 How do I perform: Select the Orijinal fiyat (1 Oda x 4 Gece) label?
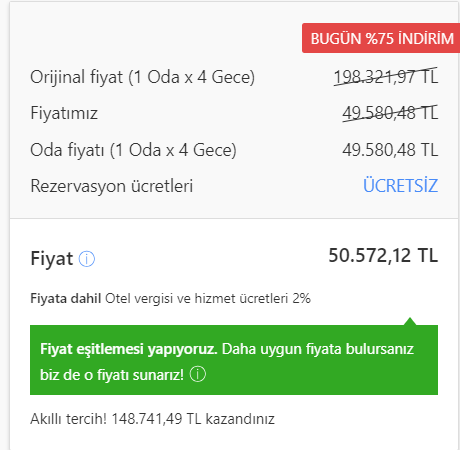[x=143, y=77]
